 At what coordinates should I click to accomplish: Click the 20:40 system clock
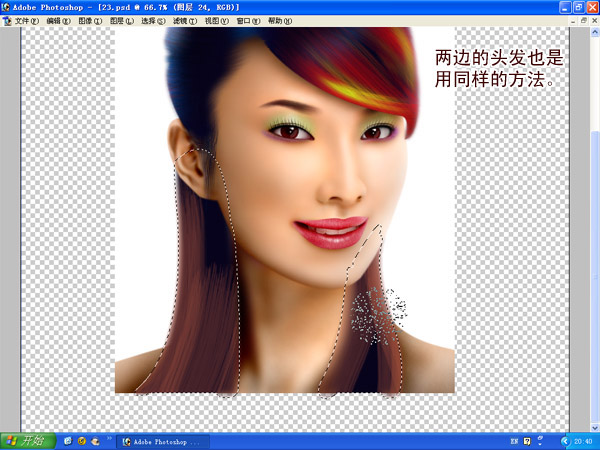(x=583, y=442)
